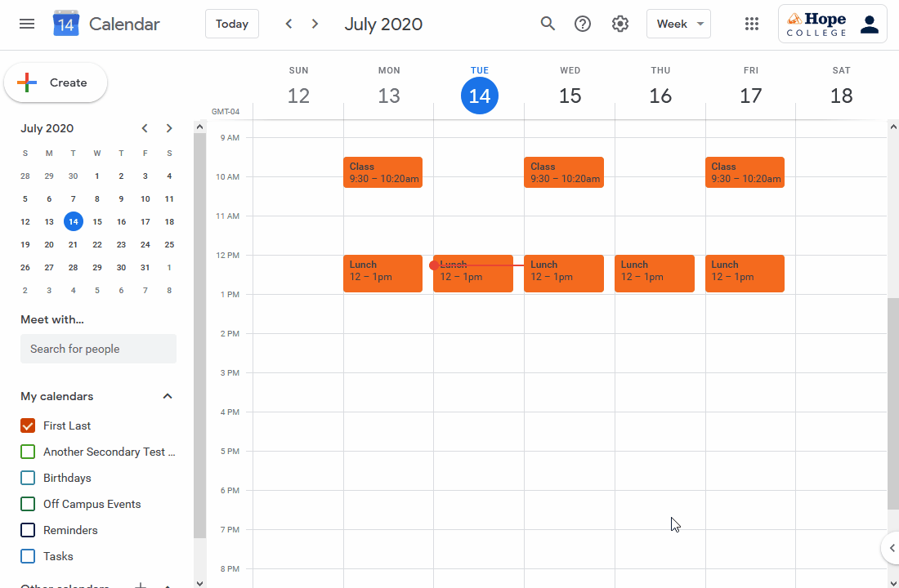Enable the Birthdays calendar
899x588 pixels.
[x=27, y=478]
